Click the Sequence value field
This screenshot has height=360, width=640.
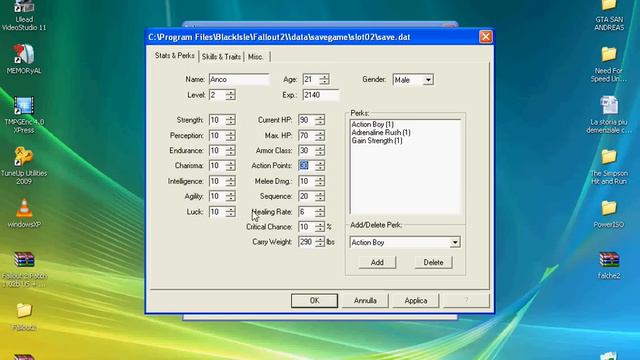(x=307, y=196)
